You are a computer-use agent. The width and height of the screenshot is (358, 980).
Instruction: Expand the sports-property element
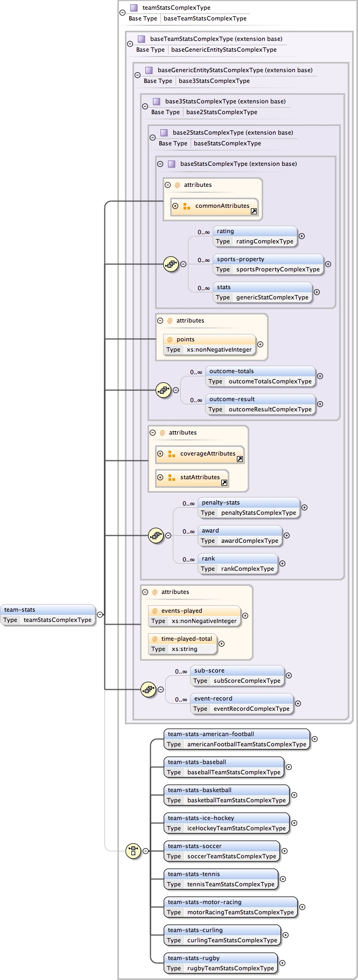(328, 264)
